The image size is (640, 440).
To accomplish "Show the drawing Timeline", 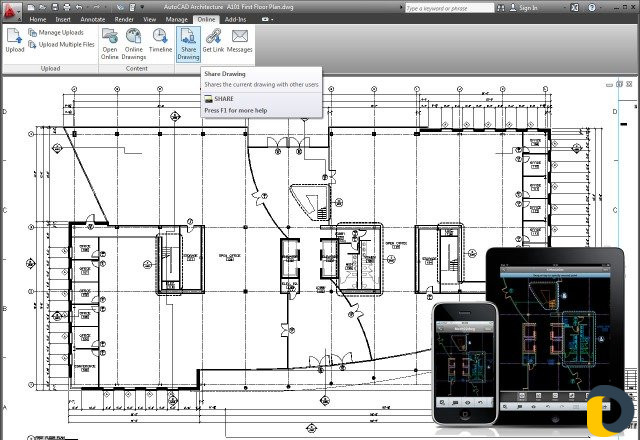I will click(x=160, y=40).
